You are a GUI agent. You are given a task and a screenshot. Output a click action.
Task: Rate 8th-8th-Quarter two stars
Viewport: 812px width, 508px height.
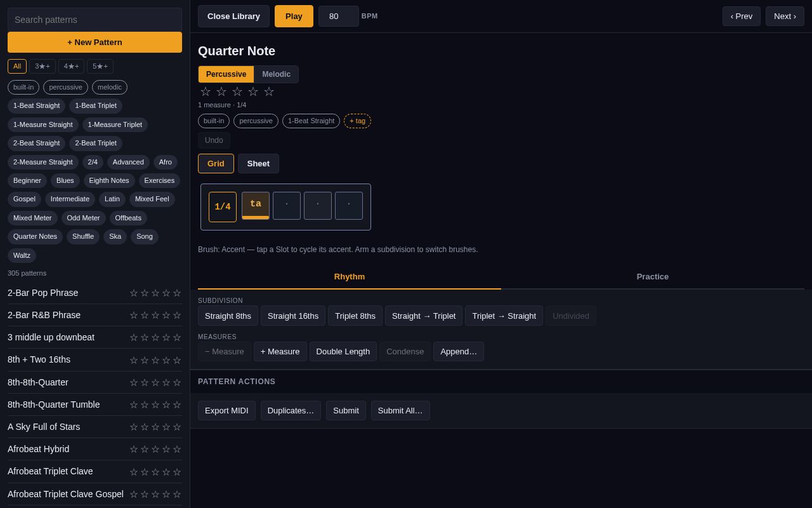145,383
